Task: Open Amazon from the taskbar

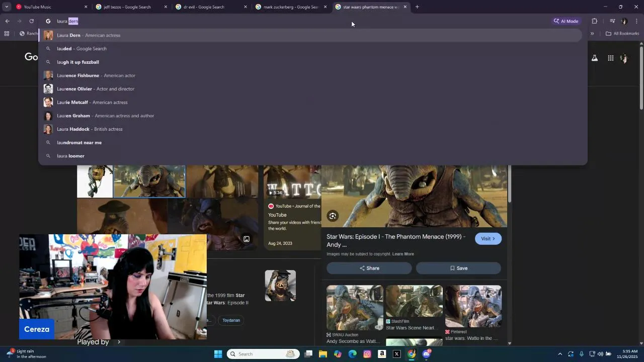Action: 382,354
